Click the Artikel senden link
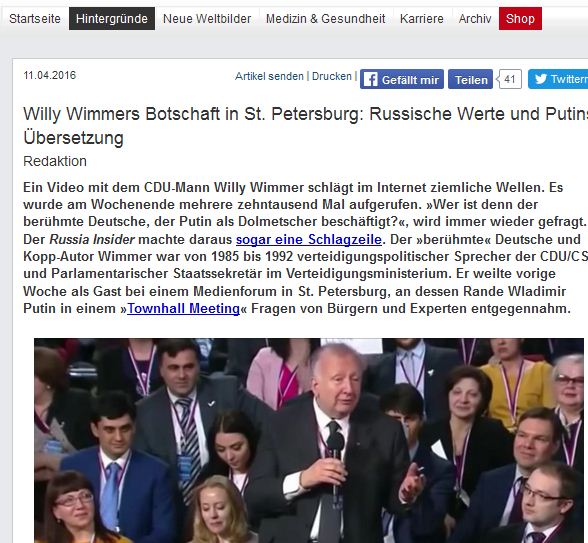Screen dimensions: 588x543 (x=269, y=76)
